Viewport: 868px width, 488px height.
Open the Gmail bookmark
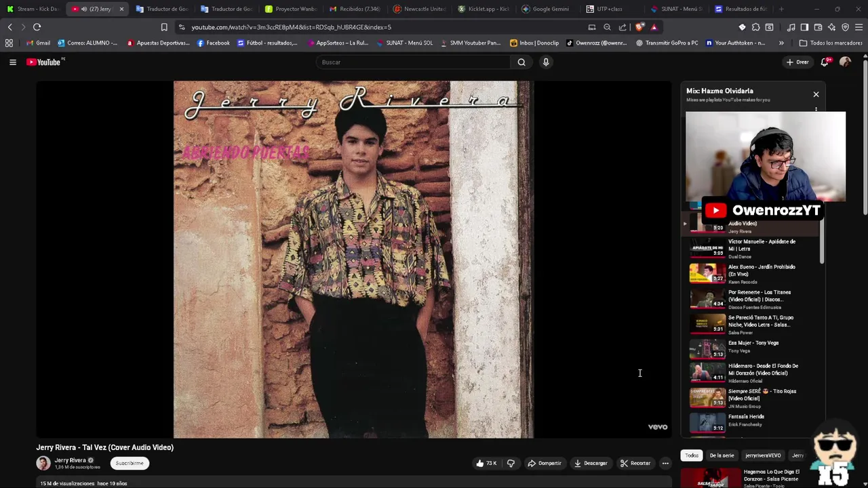point(38,43)
